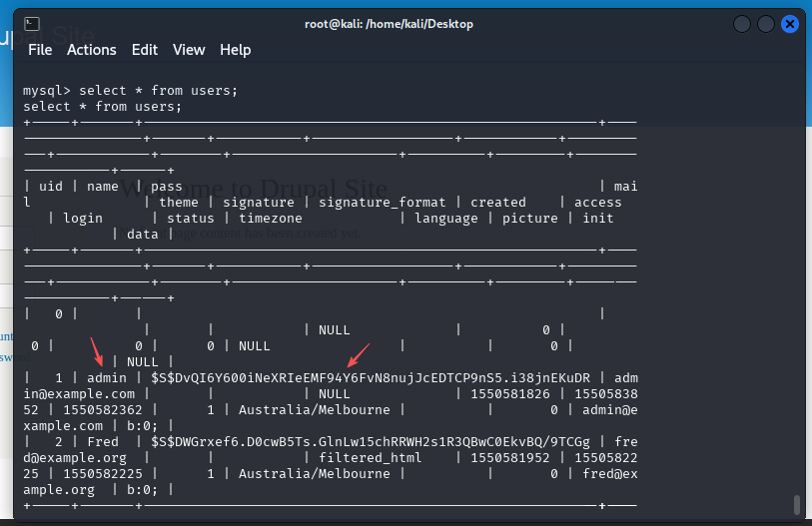Open the Actions menu
Image resolution: width=812 pixels, height=526 pixels.
coord(92,50)
